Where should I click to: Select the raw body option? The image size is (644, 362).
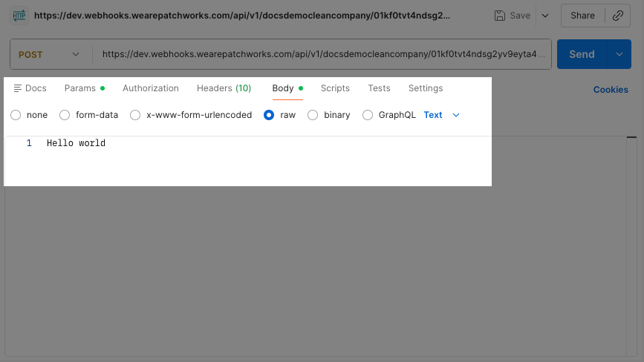269,115
